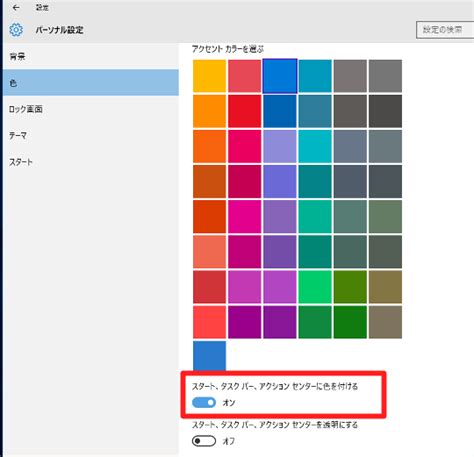Image resolution: width=474 pixels, height=457 pixels.
Task: Choose the sage green swatch ending fifth row
Action: click(385, 217)
